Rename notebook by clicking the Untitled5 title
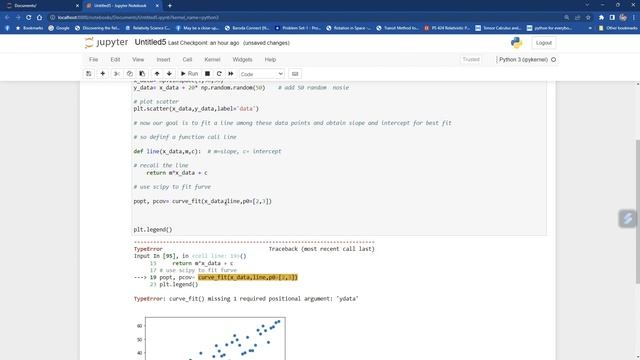The height and width of the screenshot is (360, 640). 150,42
